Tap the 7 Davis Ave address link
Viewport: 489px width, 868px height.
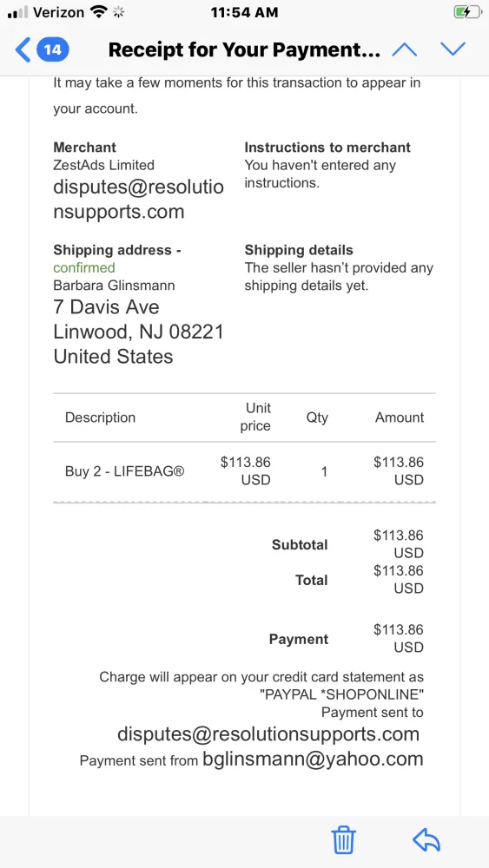click(106, 306)
